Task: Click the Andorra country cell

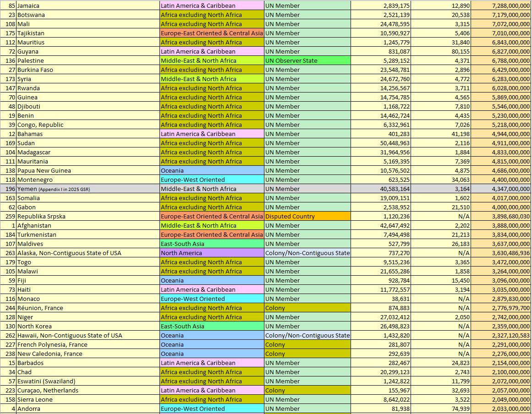Action: (x=88, y=409)
